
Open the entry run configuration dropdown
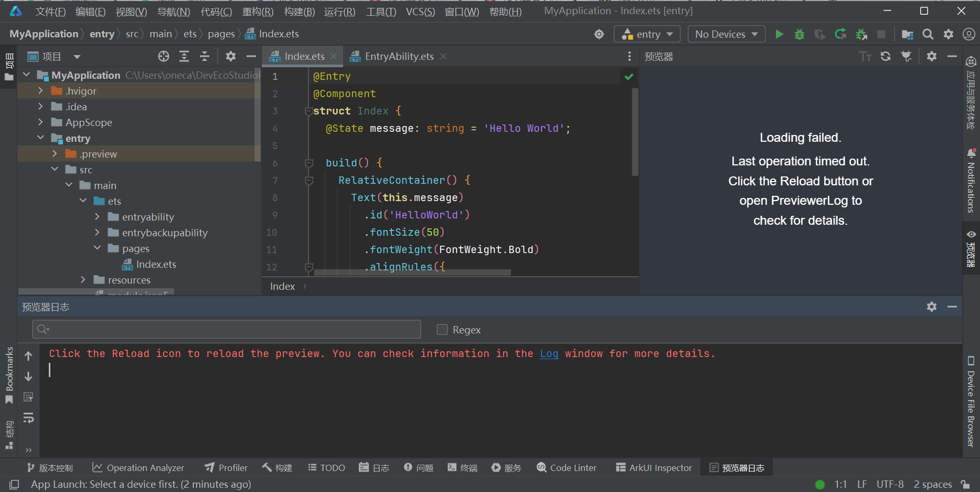[647, 34]
